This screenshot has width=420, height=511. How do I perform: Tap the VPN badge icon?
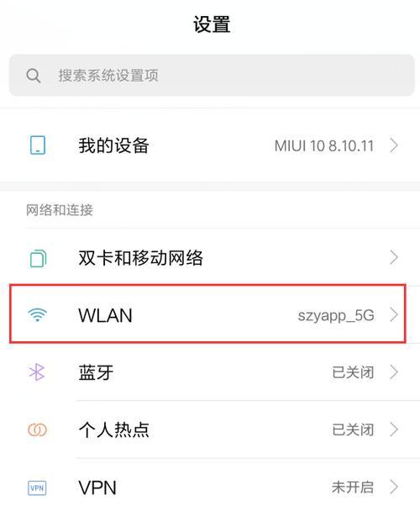coord(37,487)
